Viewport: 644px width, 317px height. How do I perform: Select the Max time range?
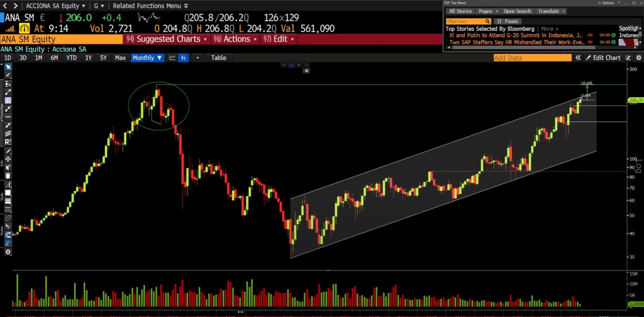[x=120, y=58]
